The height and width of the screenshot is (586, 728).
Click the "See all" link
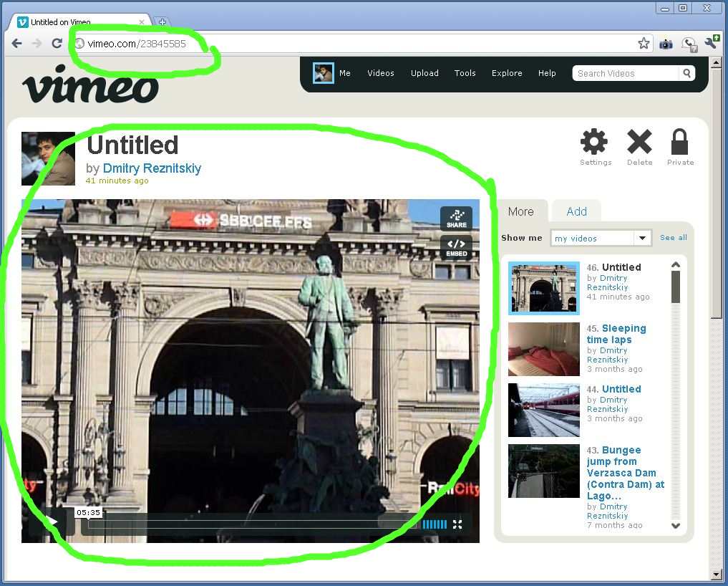(673, 238)
